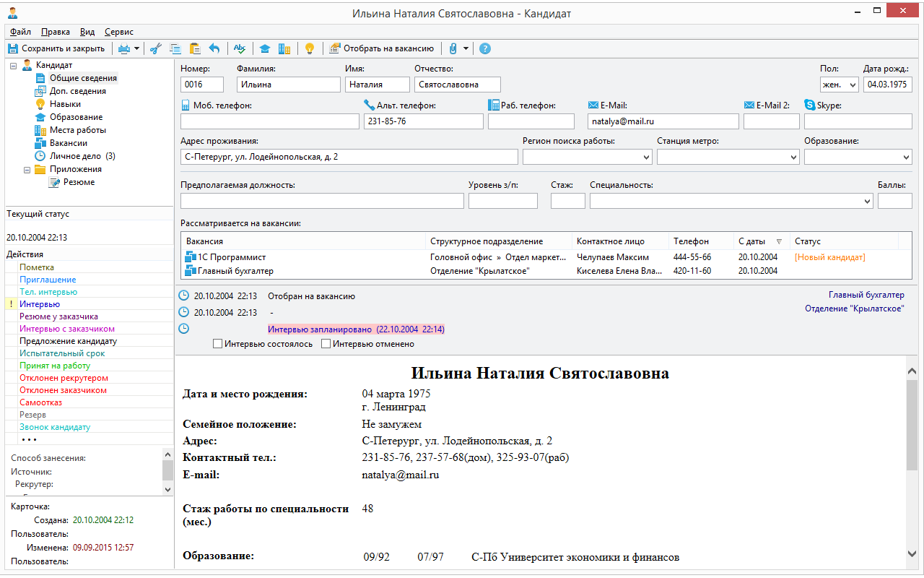Click the 'Предполагаемая должность' input field

[322, 201]
